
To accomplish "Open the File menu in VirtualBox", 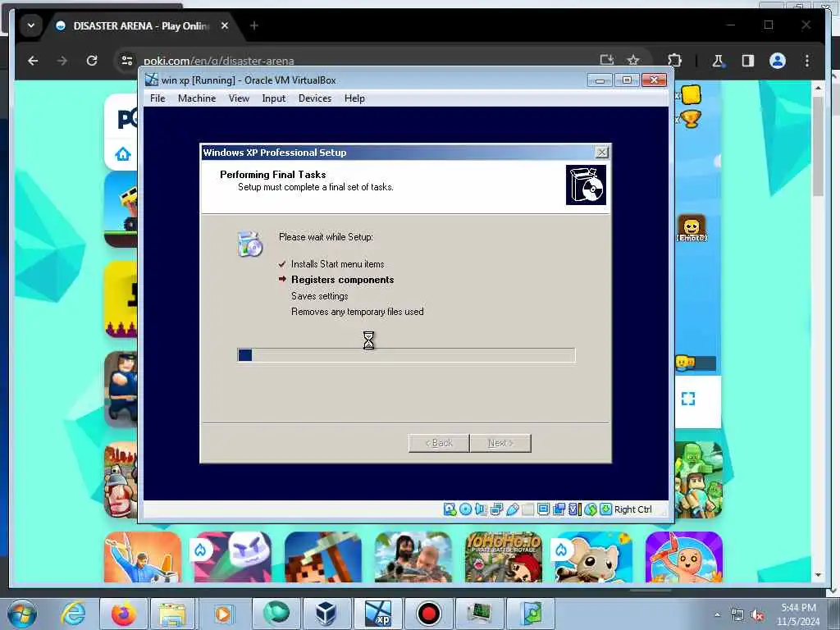I will click(157, 98).
